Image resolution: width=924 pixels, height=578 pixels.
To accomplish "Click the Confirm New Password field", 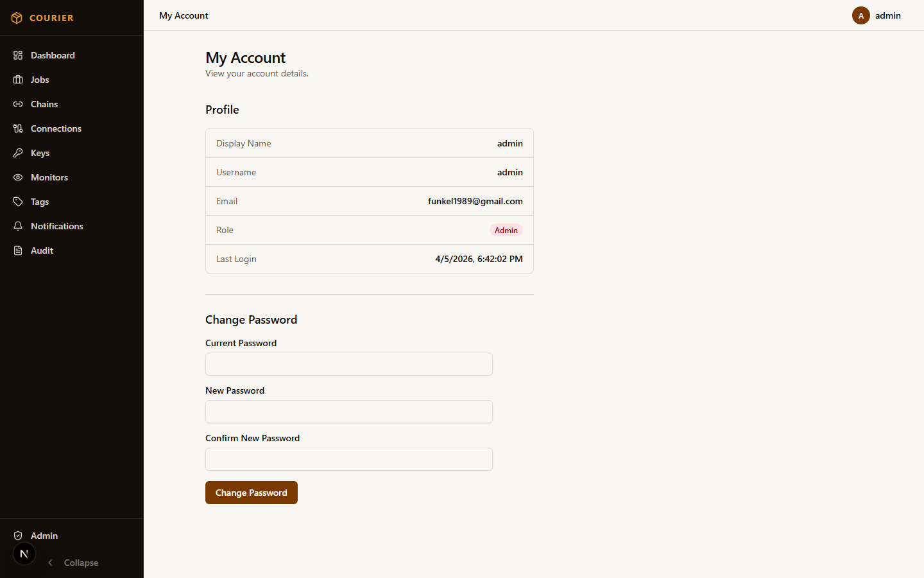I will coord(348,459).
